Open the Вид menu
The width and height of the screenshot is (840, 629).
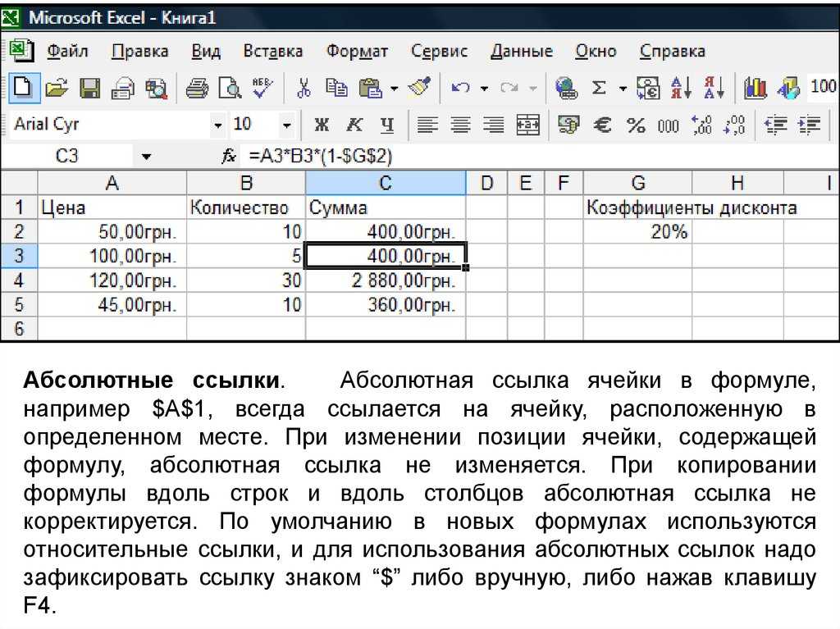206,51
